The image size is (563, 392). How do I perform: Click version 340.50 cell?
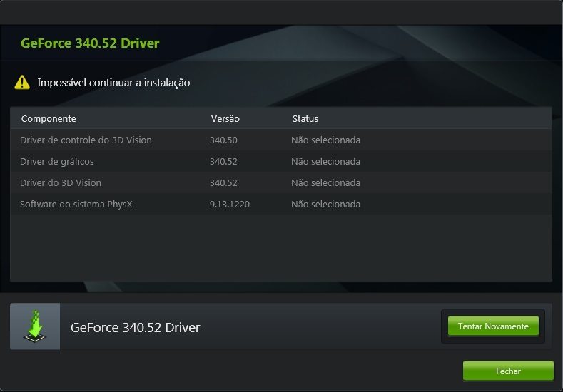tap(223, 140)
